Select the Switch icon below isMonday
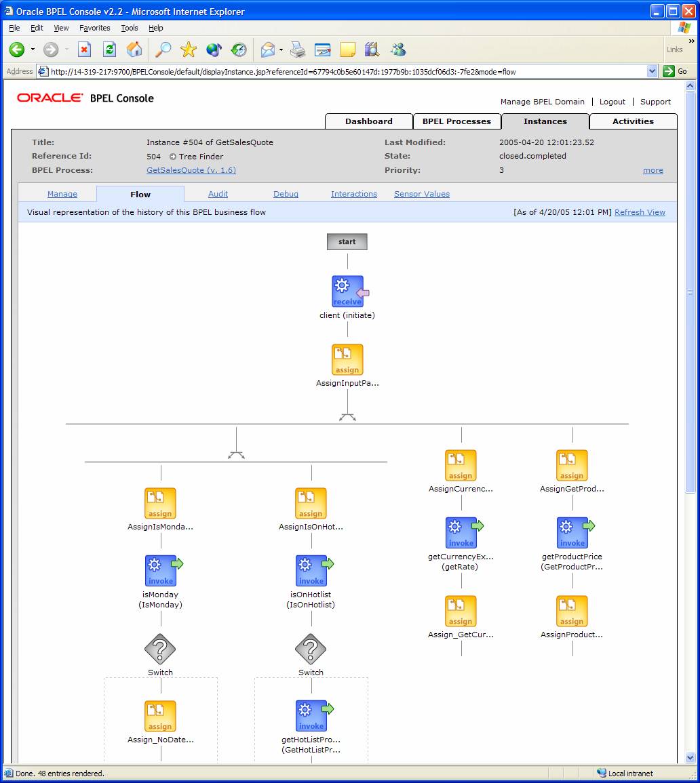 pyautogui.click(x=160, y=649)
